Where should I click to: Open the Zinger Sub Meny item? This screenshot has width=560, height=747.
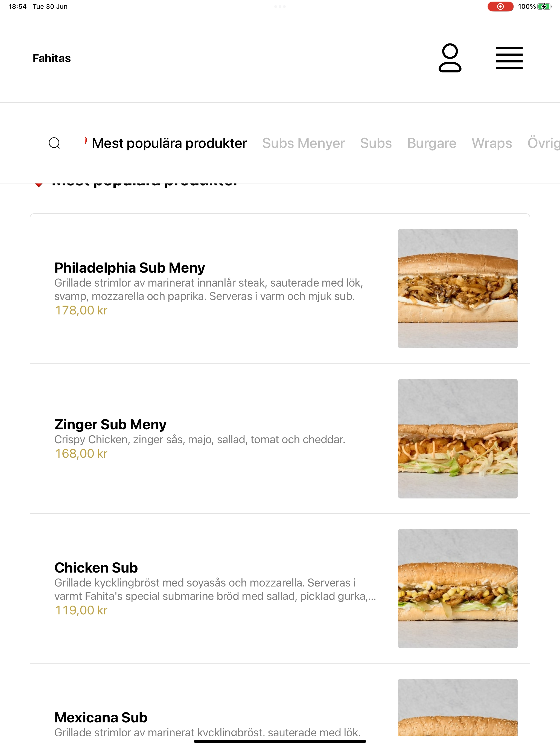280,438
